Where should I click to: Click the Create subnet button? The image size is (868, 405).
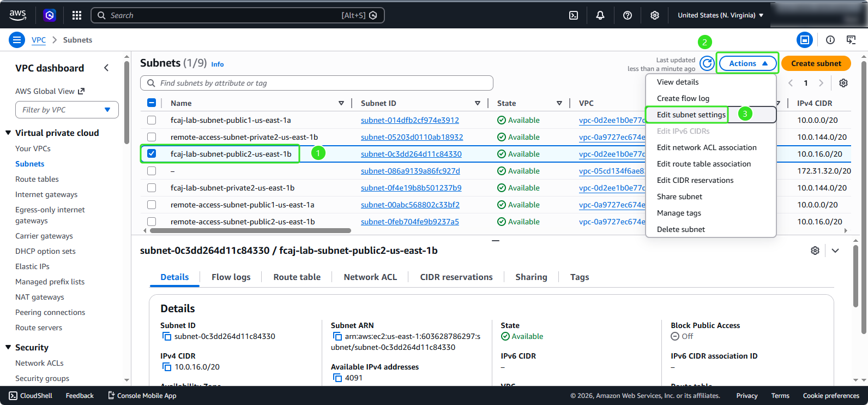[x=816, y=63]
